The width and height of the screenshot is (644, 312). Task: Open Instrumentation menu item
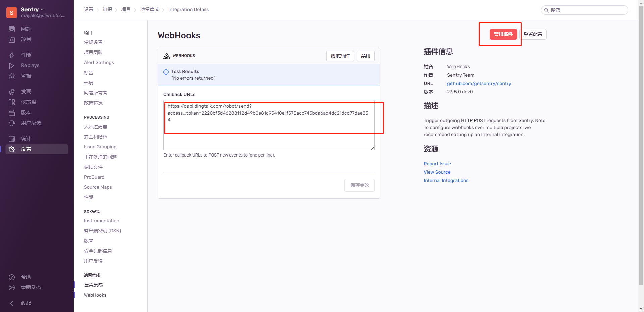pyautogui.click(x=102, y=221)
